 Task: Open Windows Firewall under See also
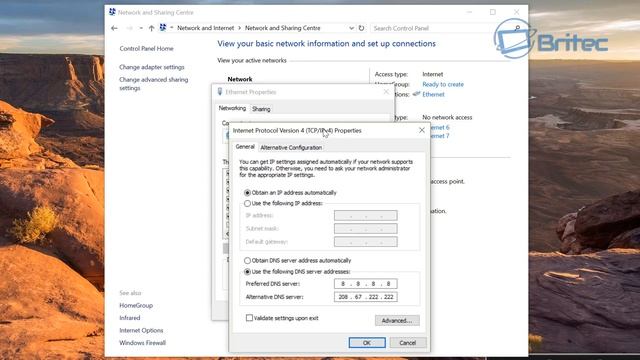coord(142,343)
